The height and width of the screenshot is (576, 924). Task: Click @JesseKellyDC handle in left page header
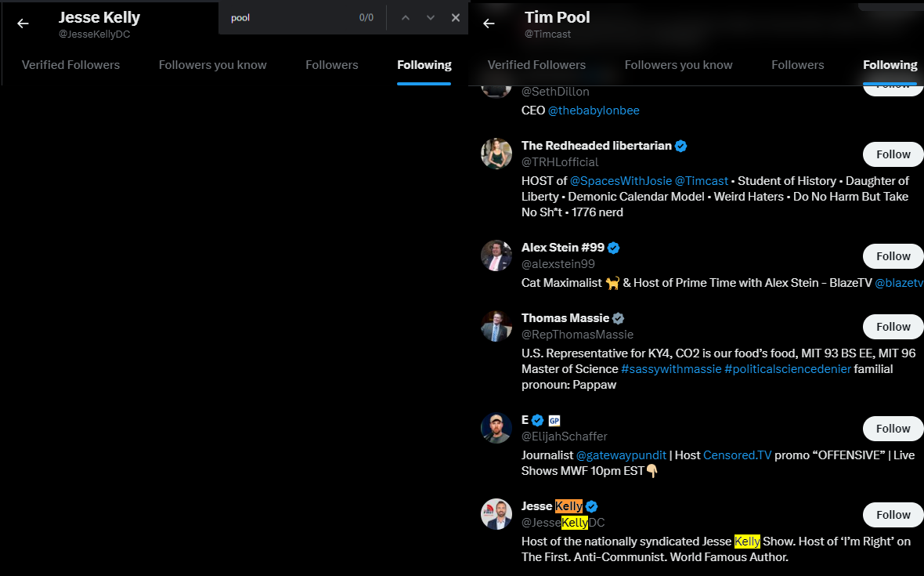(x=94, y=34)
